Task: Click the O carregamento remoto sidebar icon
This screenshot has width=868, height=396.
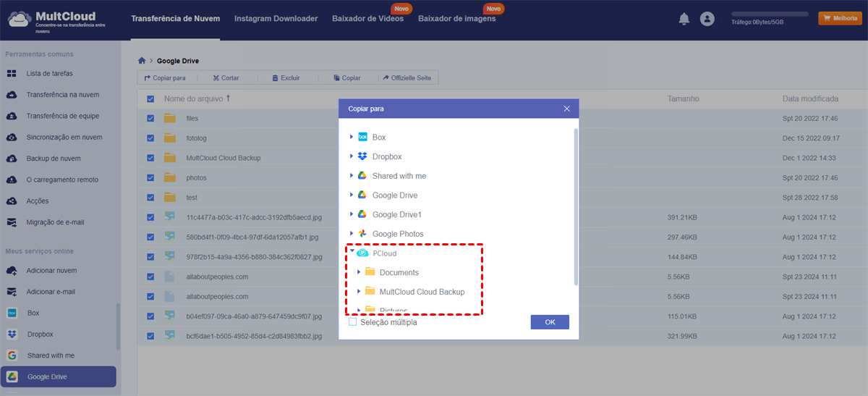Action: pyautogui.click(x=12, y=180)
